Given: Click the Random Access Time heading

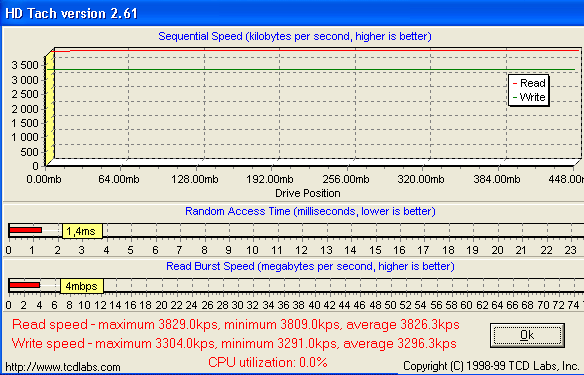Looking at the screenshot, I should pos(310,212).
